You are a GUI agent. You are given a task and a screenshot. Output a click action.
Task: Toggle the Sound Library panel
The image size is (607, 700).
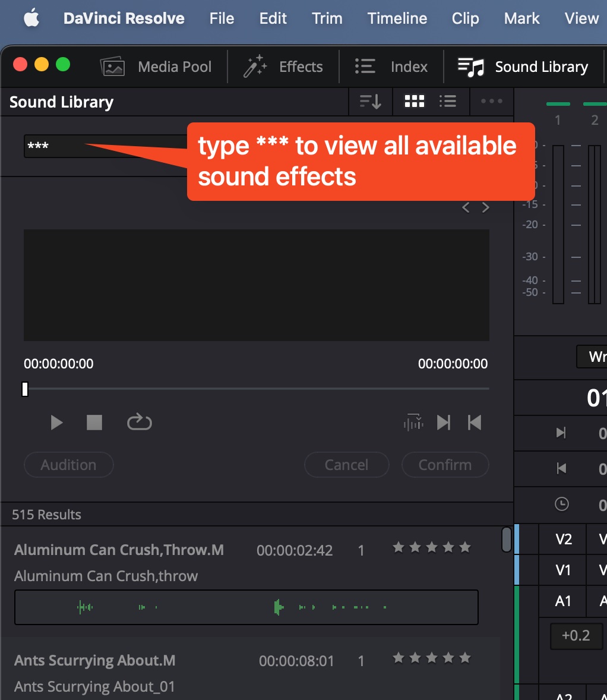pos(523,67)
